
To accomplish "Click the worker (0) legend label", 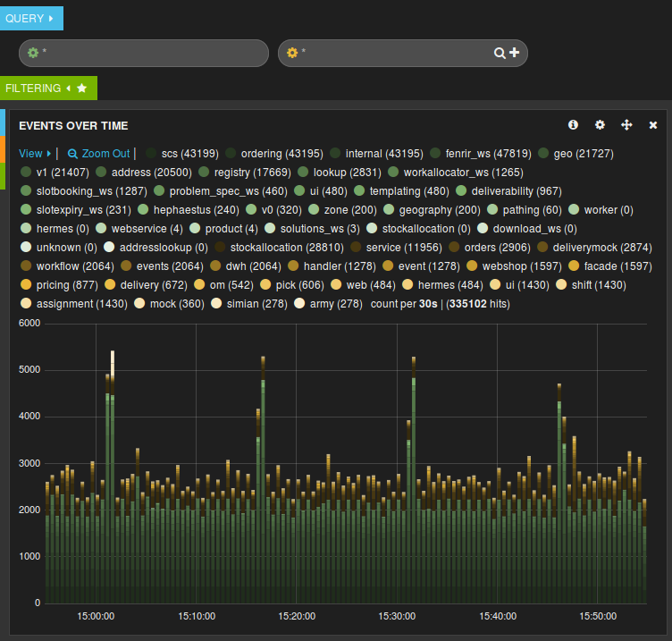I will point(609,210).
